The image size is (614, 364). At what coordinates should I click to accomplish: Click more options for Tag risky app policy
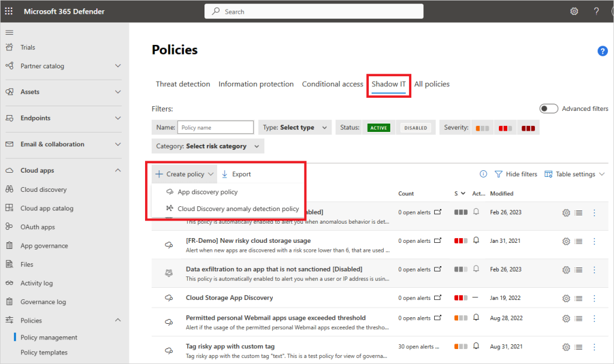point(594,347)
